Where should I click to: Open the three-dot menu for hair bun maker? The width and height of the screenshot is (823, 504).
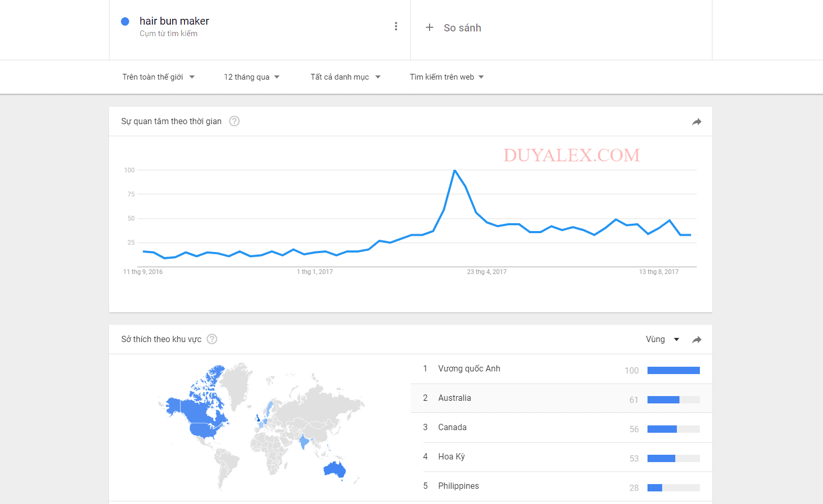(x=396, y=26)
